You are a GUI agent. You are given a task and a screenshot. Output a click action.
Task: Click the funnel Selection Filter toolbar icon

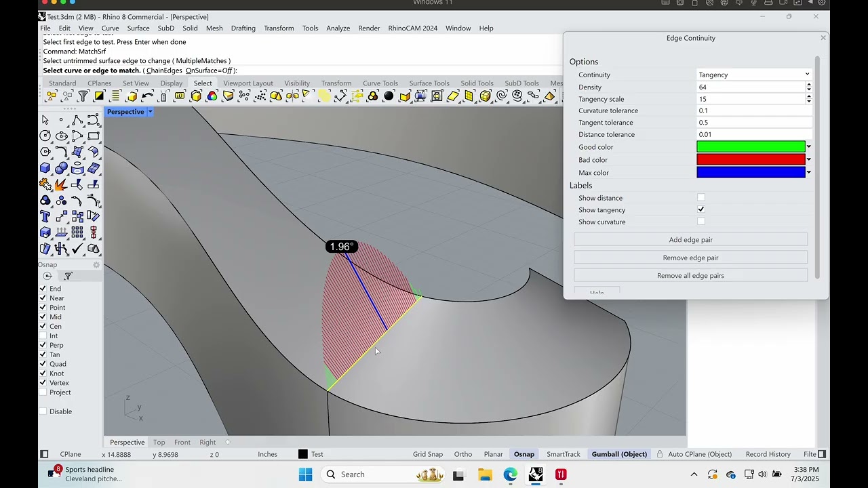point(83,96)
